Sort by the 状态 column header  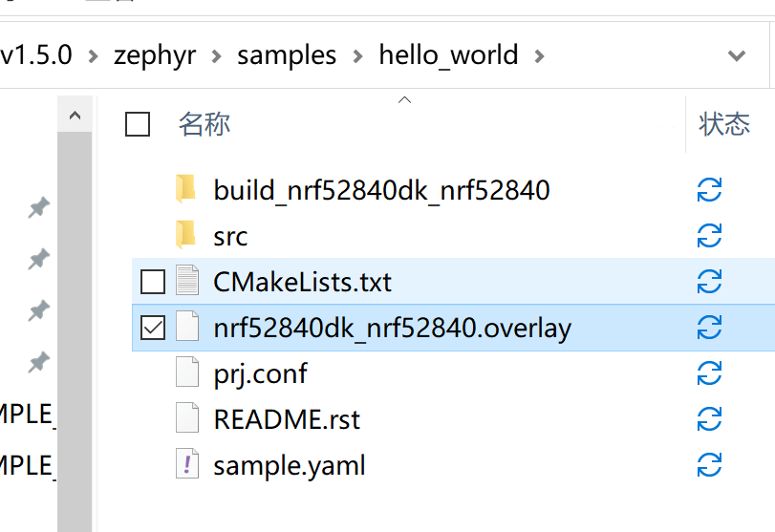[723, 124]
